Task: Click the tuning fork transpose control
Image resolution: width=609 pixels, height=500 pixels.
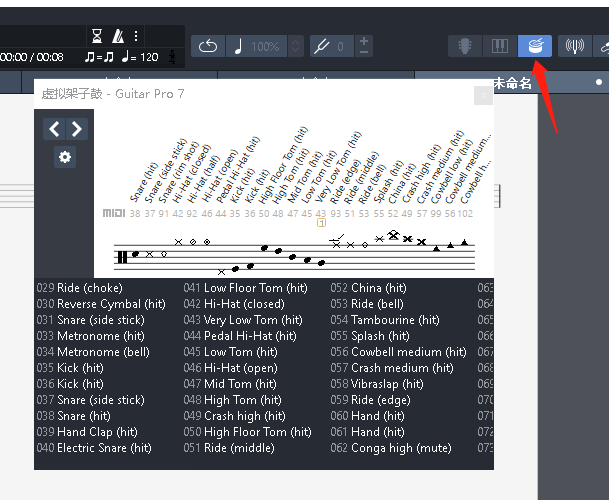Action: tap(323, 46)
